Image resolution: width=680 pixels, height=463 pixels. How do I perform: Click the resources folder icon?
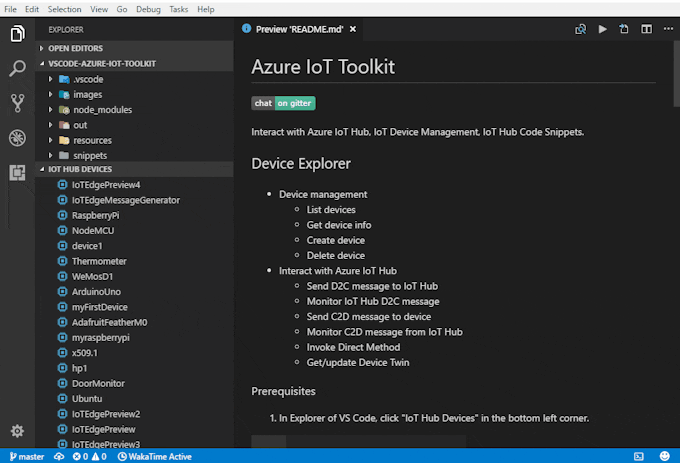tap(64, 140)
